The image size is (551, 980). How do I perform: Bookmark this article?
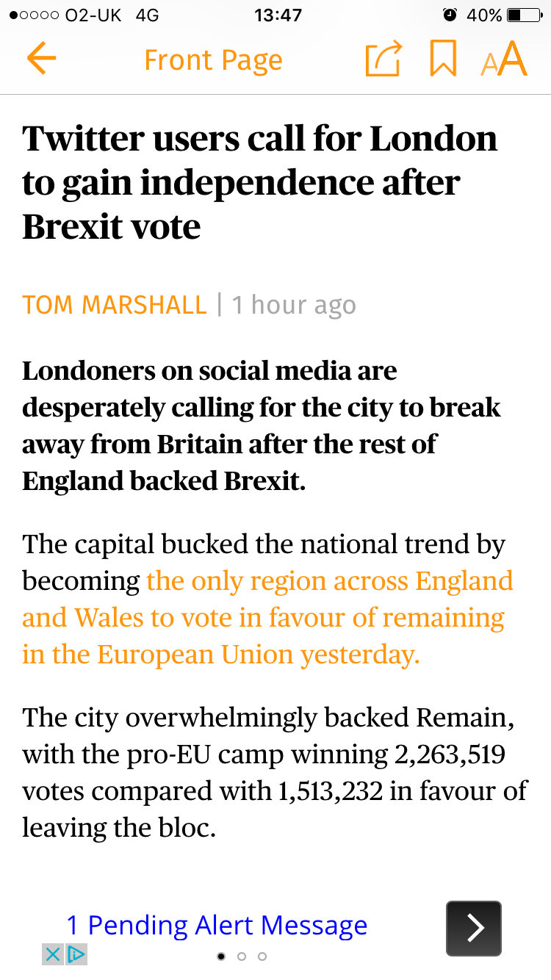point(443,59)
